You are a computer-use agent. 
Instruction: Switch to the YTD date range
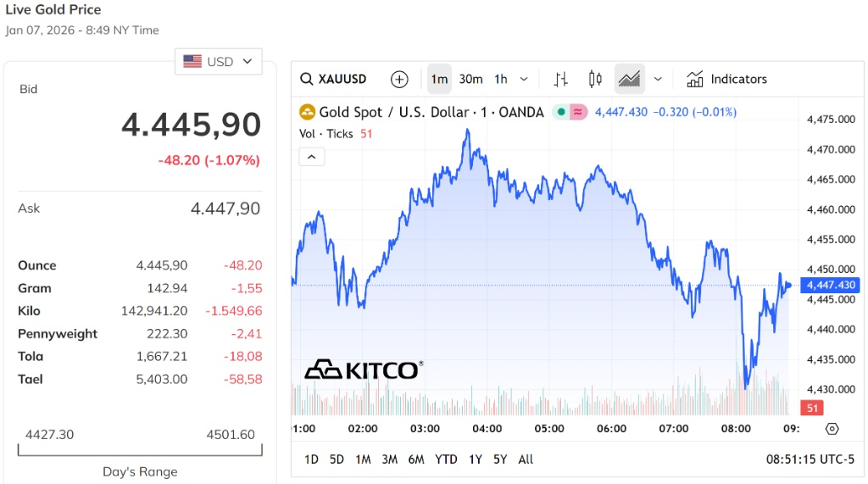click(446, 459)
